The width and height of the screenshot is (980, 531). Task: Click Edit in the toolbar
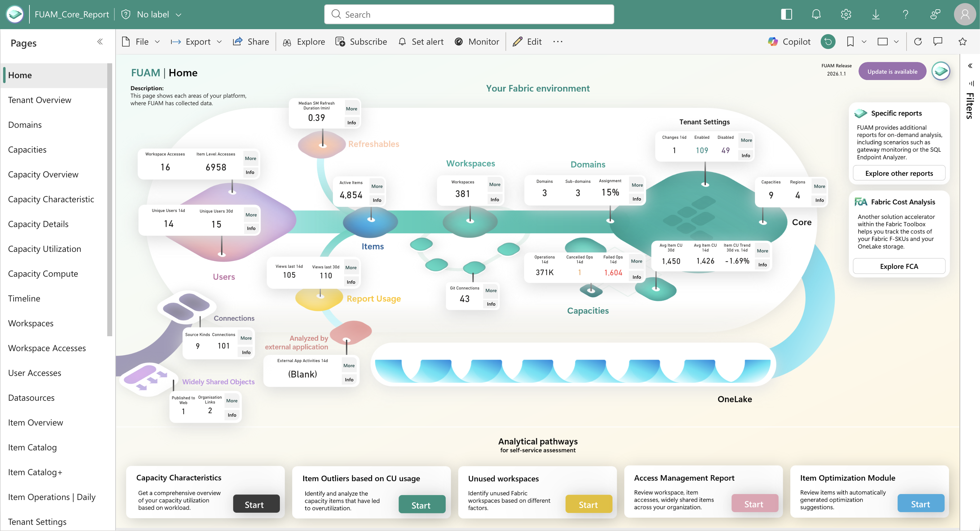527,42
